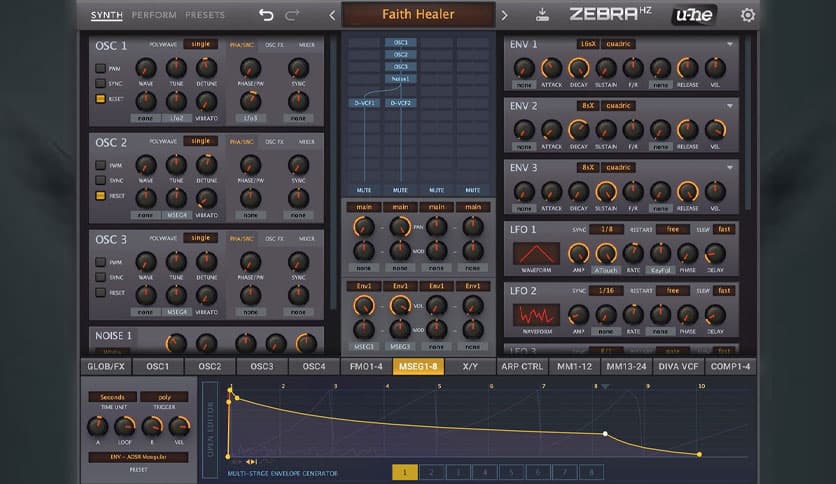Toggle OSC 2 PWM checkbox
This screenshot has height=484, width=836.
click(x=100, y=165)
